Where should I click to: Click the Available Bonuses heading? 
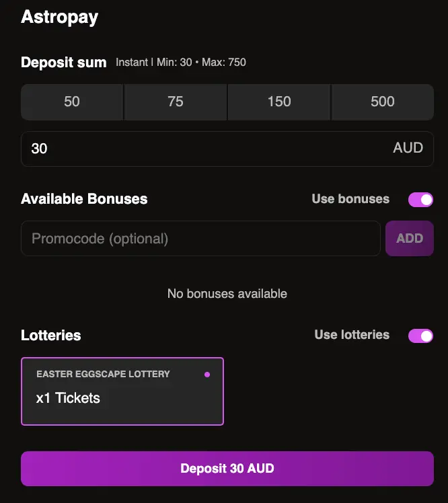84,199
